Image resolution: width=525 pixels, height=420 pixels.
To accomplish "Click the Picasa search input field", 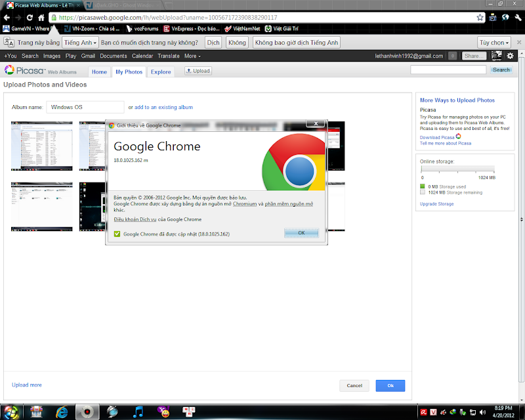I will 448,70.
